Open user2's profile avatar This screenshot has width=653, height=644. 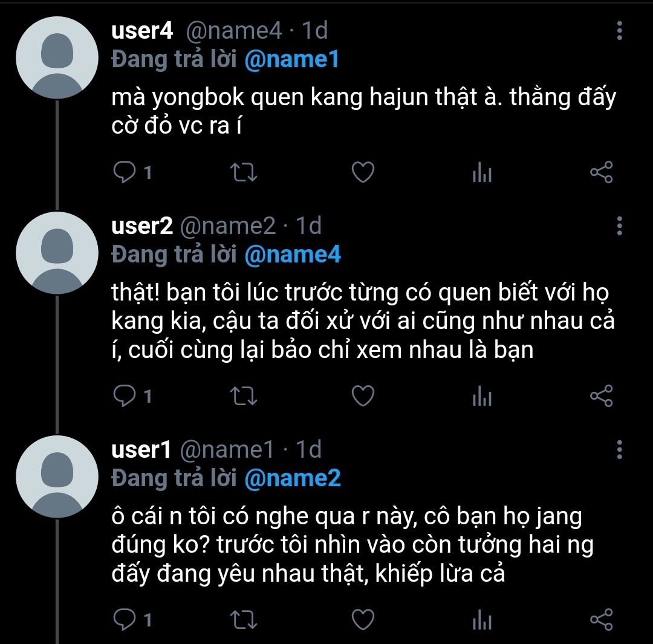pos(57,253)
